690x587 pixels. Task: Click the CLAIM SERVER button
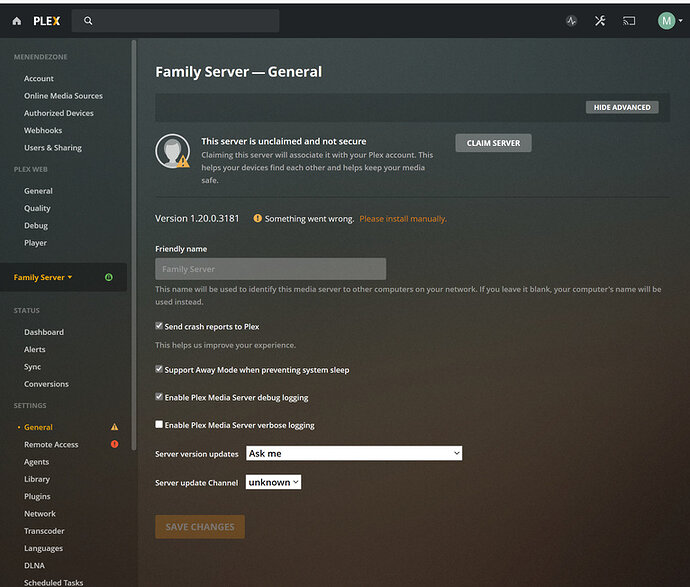pos(493,143)
